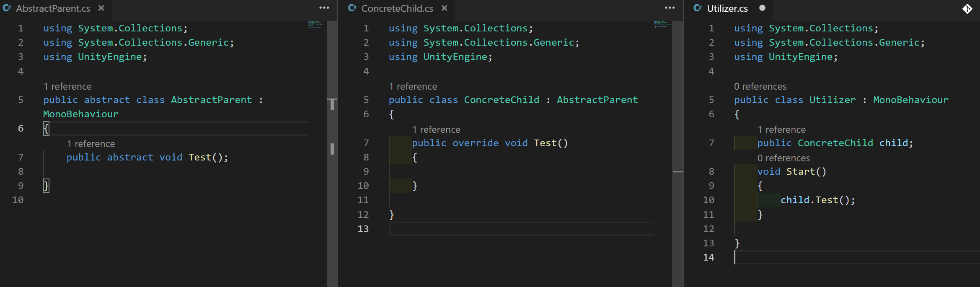Click 'Start' method name in Utilizer.cs

800,171
